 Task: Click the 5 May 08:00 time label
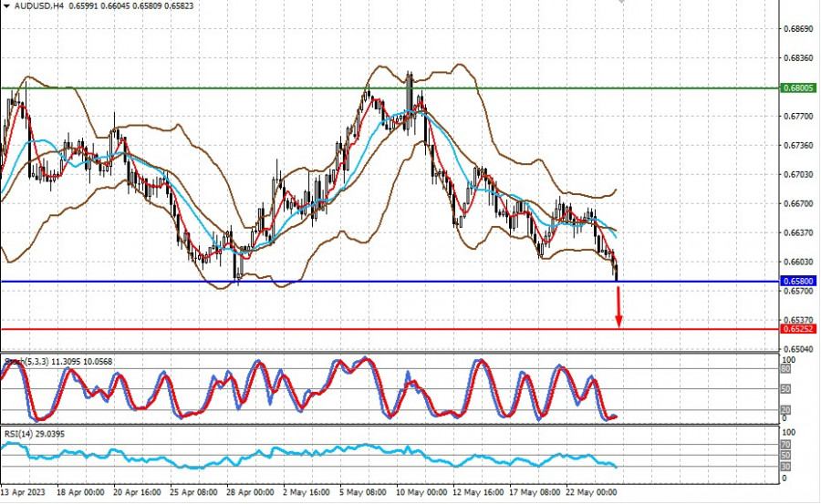(363, 492)
